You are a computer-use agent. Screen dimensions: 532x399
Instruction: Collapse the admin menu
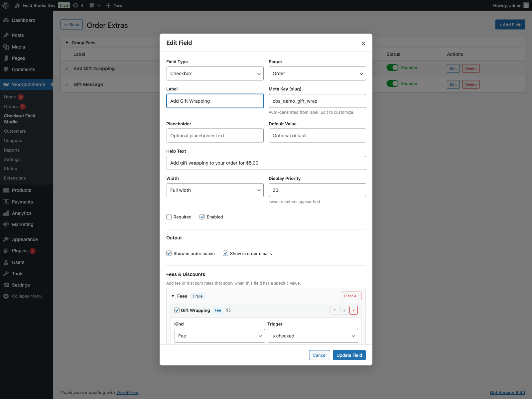pyautogui.click(x=26, y=296)
